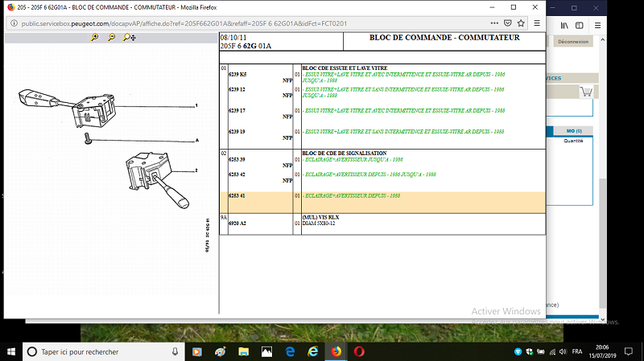This screenshot has width=644, height=361.
Task: Open Photos app taskbar icon
Action: pyautogui.click(x=266, y=351)
